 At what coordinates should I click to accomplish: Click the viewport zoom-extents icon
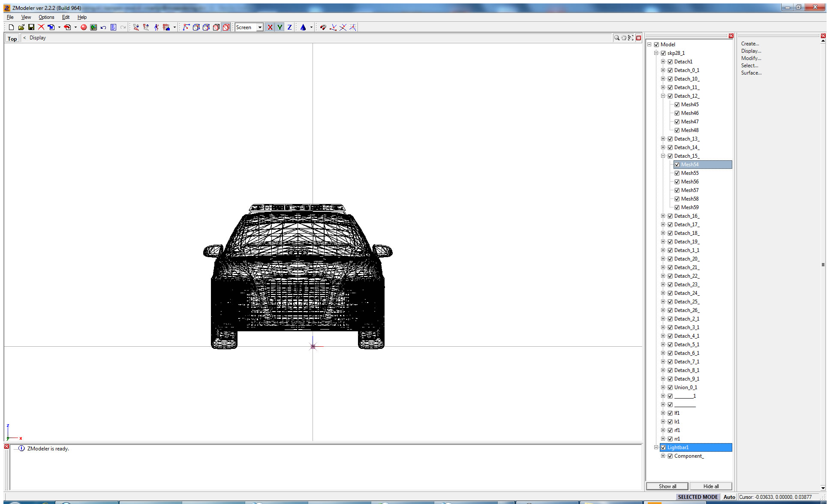click(x=631, y=38)
